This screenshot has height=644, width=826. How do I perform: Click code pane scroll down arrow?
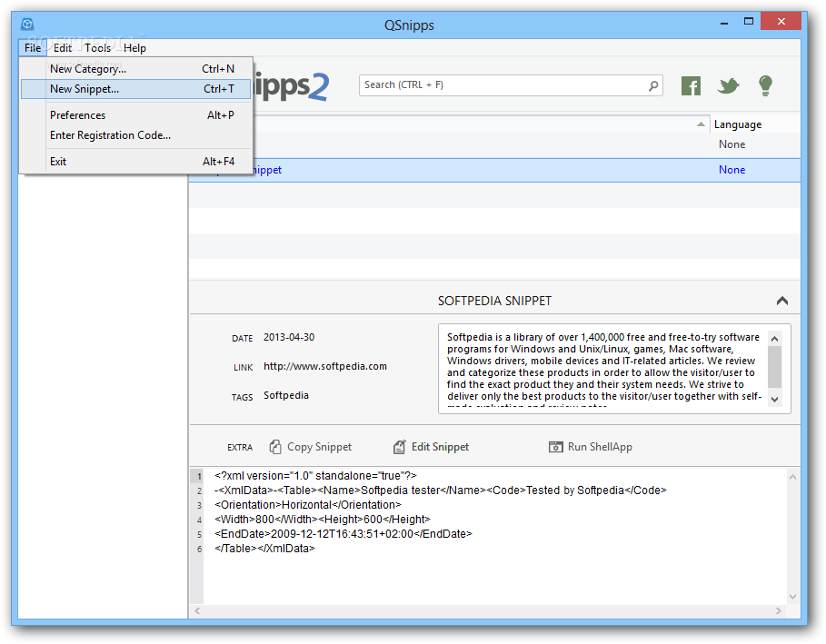[792, 597]
